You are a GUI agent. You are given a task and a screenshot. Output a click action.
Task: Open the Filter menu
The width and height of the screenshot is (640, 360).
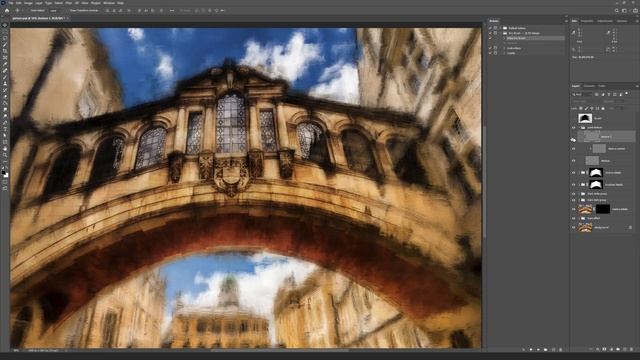[x=69, y=3]
